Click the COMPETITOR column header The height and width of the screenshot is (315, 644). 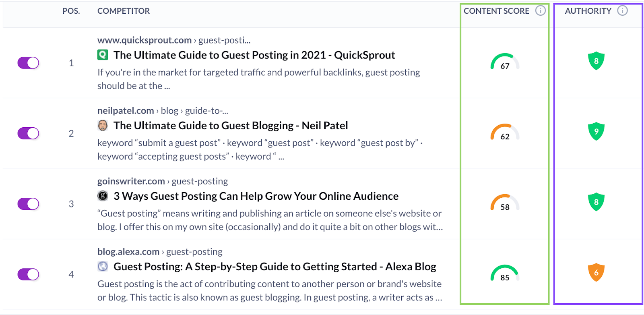tap(124, 11)
